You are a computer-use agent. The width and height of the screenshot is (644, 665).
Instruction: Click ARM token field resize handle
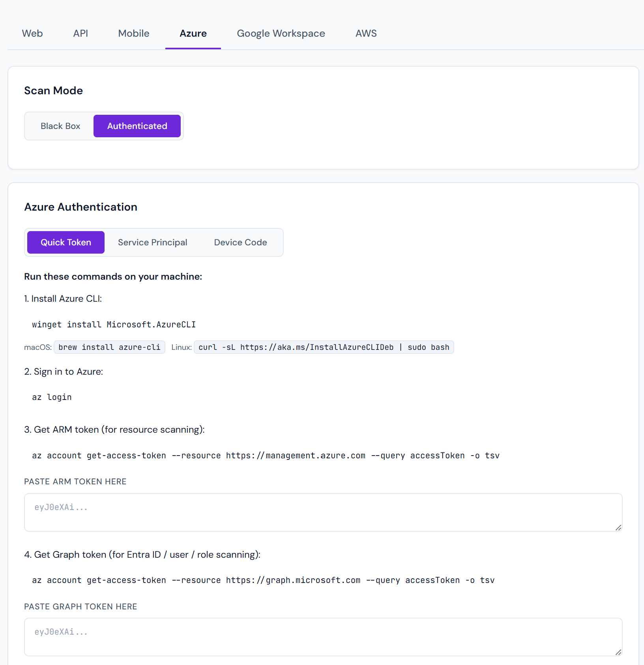618,528
